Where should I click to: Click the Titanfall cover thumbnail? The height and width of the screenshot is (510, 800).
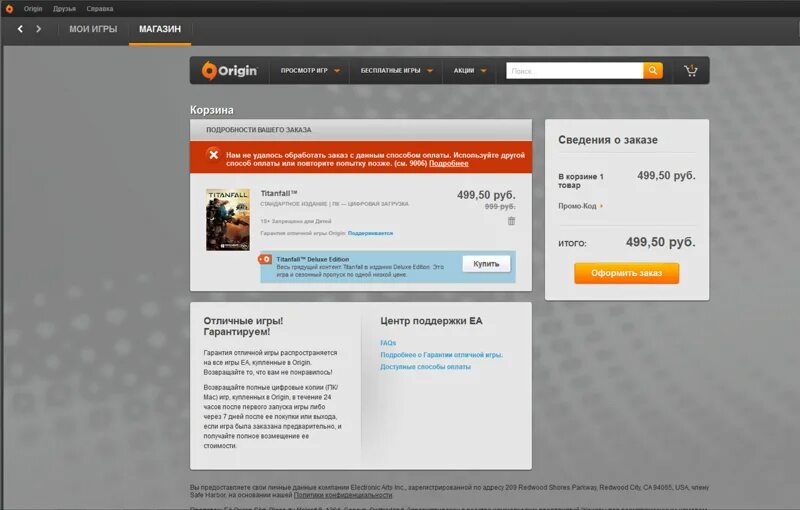tap(228, 219)
